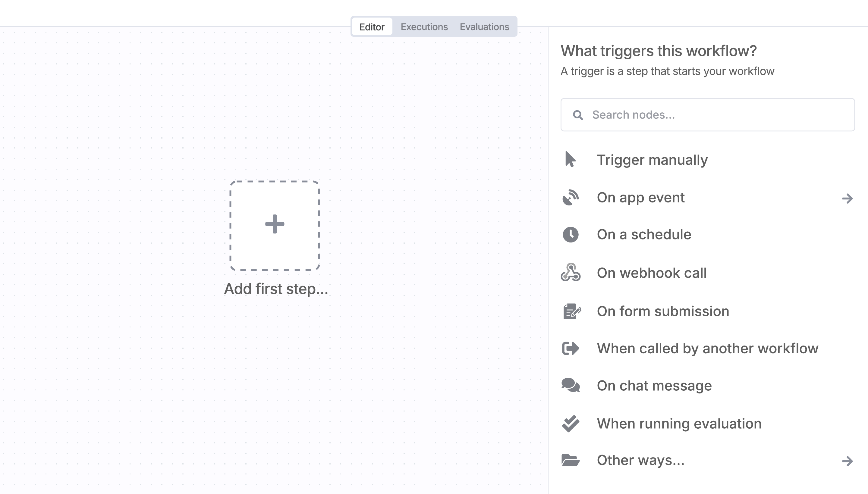
Task: Click the arrow-exit icon for called by another workflow
Action: (x=570, y=349)
